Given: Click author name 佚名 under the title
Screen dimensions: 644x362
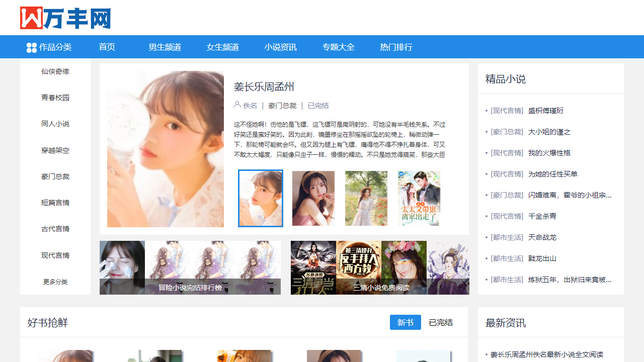Looking at the screenshot, I should pos(250,106).
